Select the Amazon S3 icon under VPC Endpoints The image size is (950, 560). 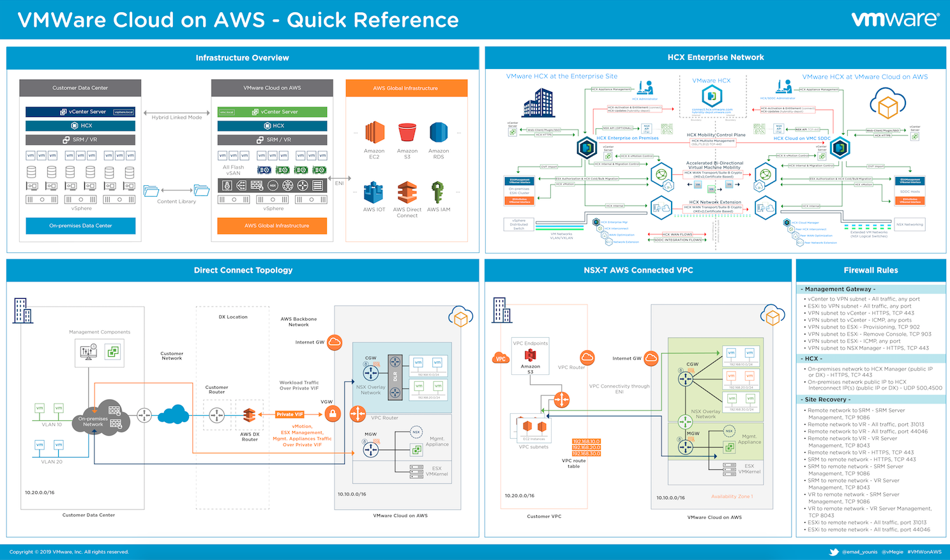[x=530, y=356]
